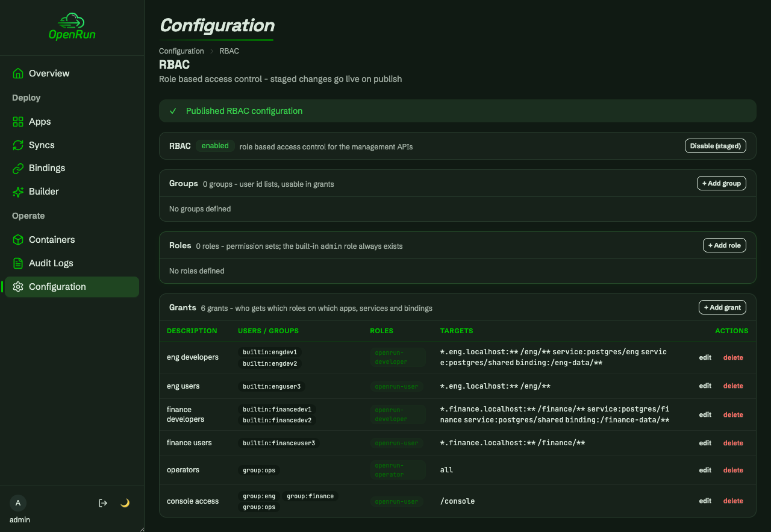The image size is (771, 532).
Task: Edit the eng users grant
Action: (705, 386)
